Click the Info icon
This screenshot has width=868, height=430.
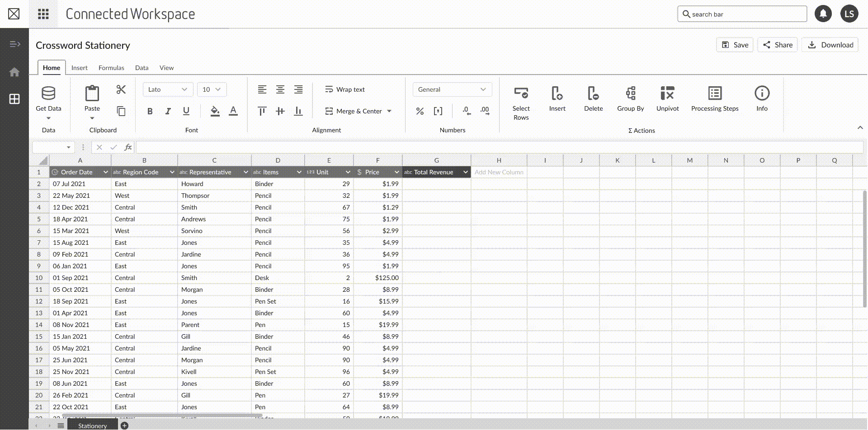(762, 93)
